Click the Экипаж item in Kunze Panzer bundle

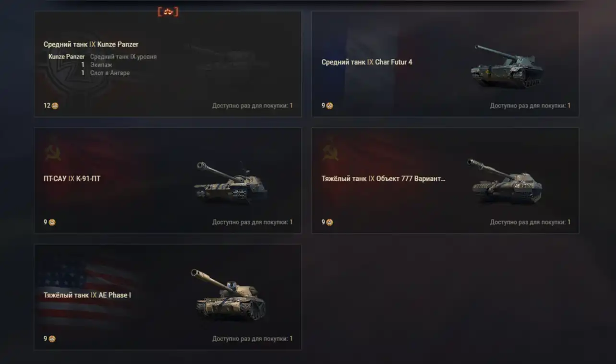tap(101, 65)
